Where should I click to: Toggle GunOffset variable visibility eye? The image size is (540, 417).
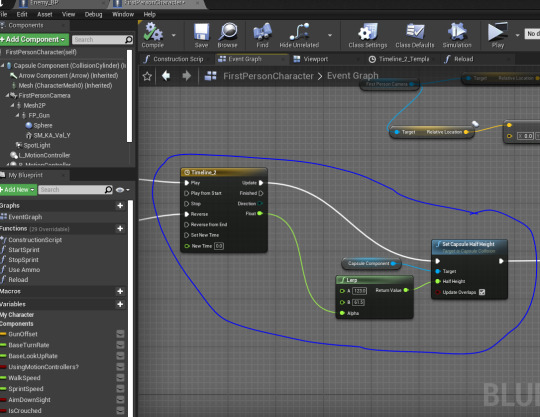(120, 334)
